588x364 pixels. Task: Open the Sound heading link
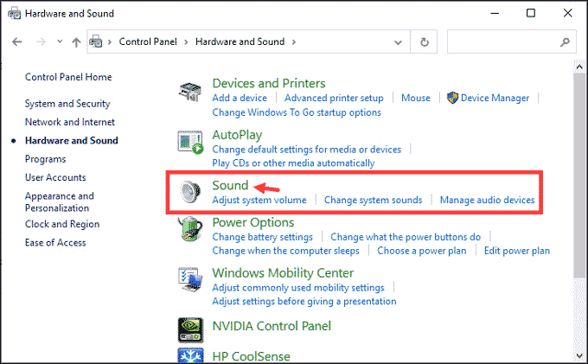[x=230, y=185]
